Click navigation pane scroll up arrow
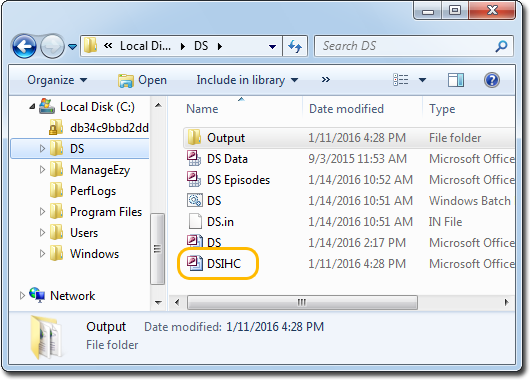Screen dimensions: 530x380 [x=158, y=106]
